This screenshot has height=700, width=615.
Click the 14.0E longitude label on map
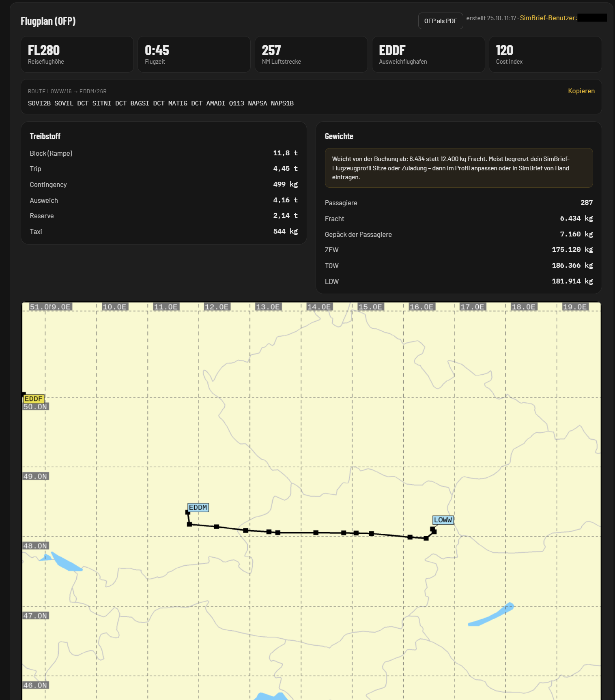coord(319,307)
